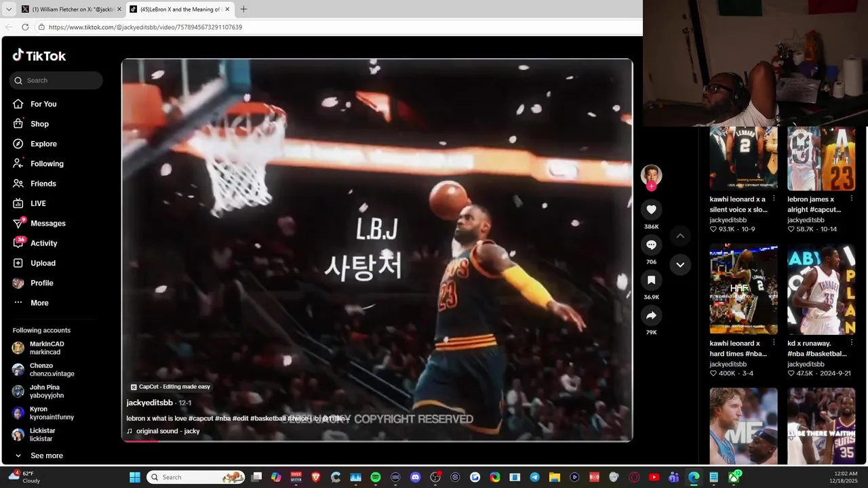Share the video via arrow icon

(x=651, y=315)
